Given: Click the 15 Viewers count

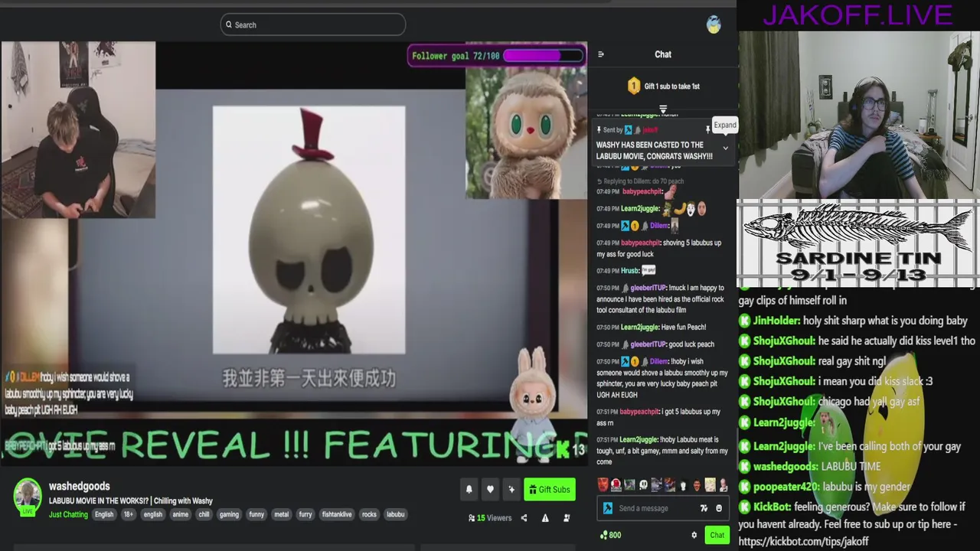Looking at the screenshot, I should [490, 518].
